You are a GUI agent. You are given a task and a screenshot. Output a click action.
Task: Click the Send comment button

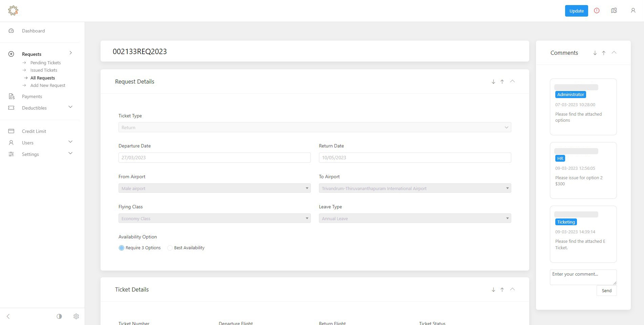606,291
